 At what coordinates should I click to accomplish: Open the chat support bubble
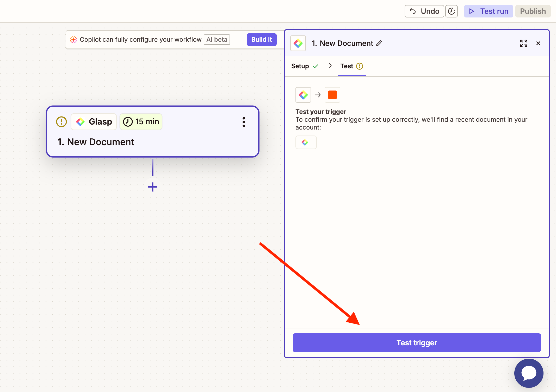[x=529, y=373]
